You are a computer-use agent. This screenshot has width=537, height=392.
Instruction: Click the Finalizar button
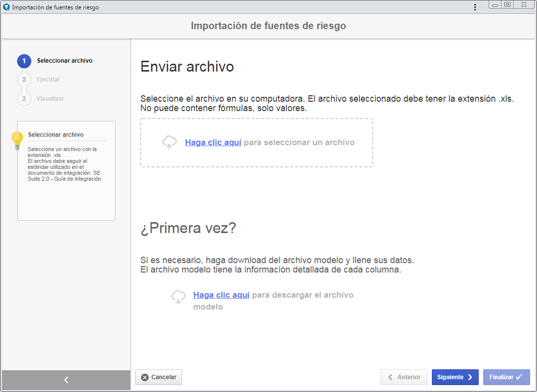coord(506,377)
